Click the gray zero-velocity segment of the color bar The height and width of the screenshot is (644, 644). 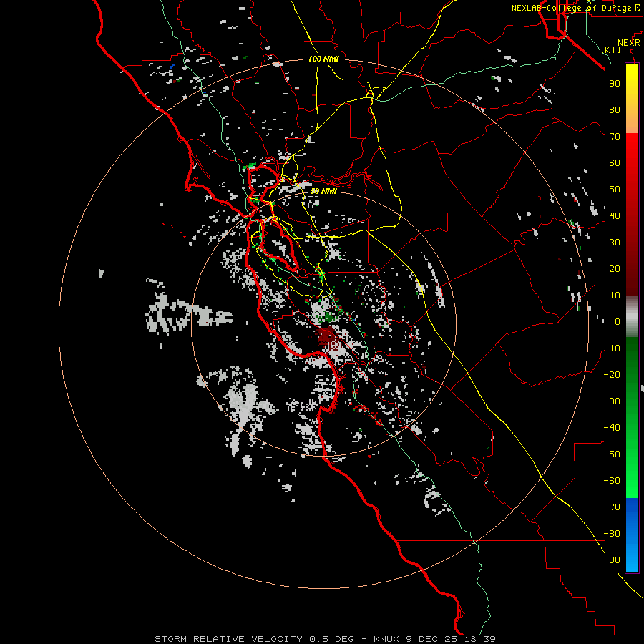tap(632, 317)
